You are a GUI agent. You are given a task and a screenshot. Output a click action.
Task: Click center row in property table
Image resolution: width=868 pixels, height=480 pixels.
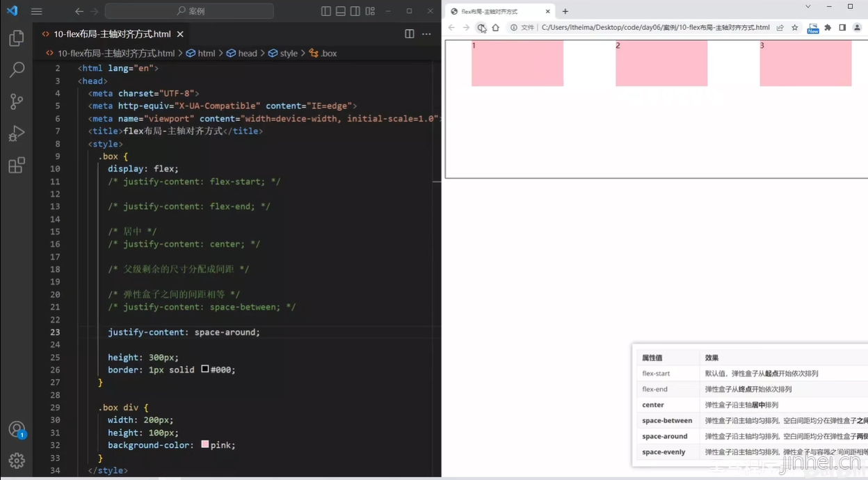751,405
